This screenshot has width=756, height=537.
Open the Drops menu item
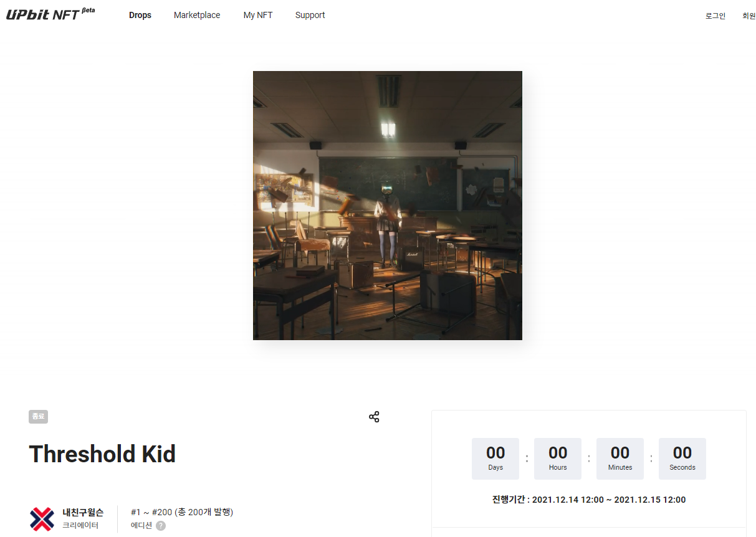pos(140,15)
